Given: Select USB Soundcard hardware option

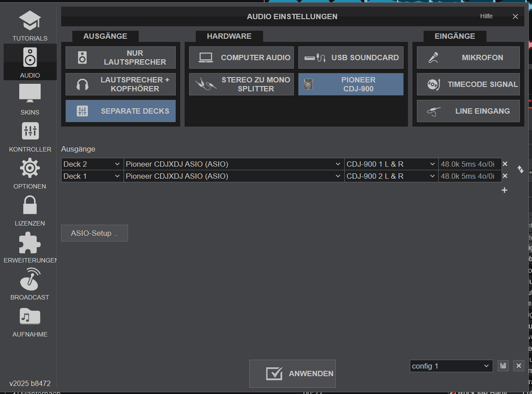Looking at the screenshot, I should pos(351,58).
